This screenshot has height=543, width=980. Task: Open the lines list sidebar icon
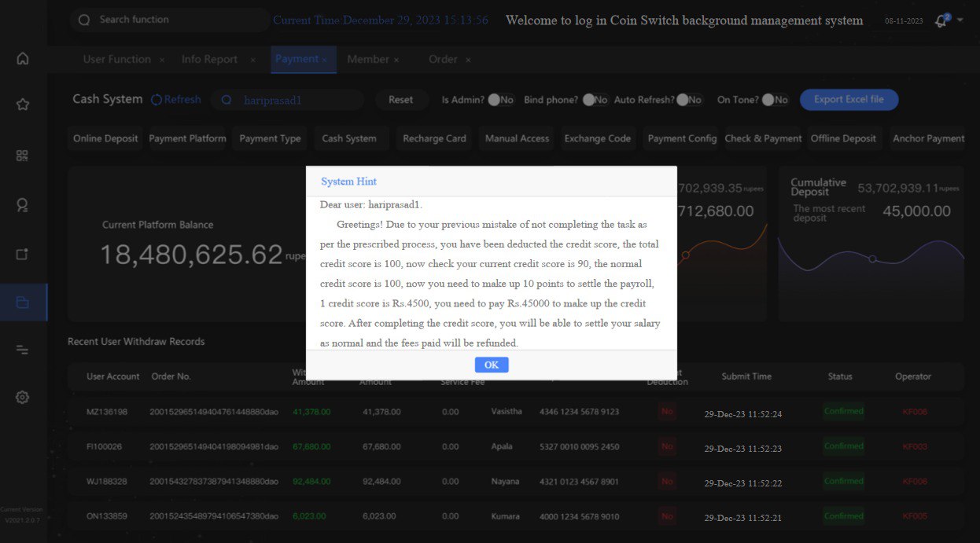(x=23, y=350)
